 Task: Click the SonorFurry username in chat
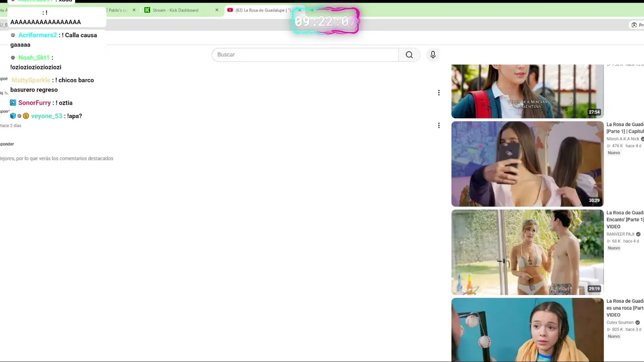pos(34,103)
